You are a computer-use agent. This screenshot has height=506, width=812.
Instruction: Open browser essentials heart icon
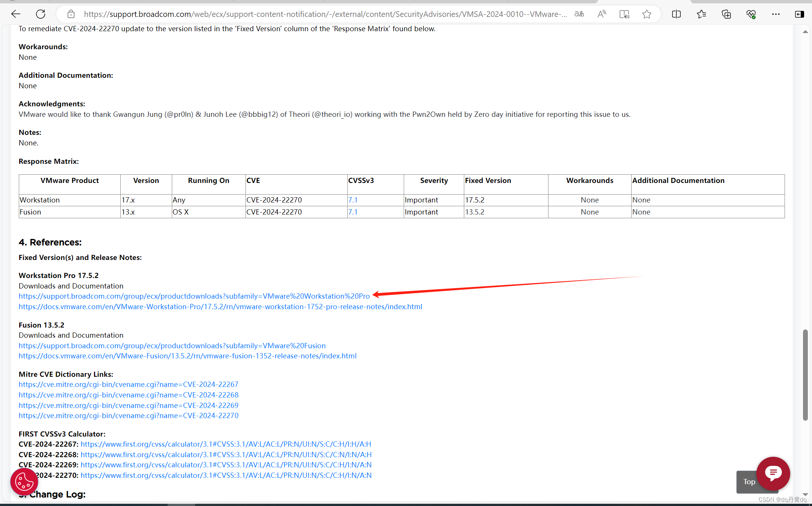(751, 14)
